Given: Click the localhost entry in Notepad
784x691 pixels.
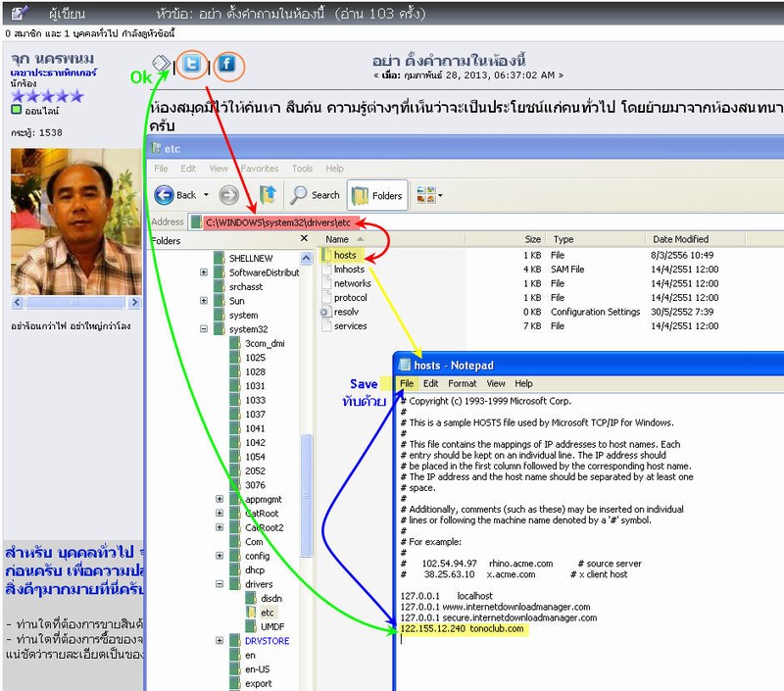Looking at the screenshot, I should pyautogui.click(x=446, y=596).
